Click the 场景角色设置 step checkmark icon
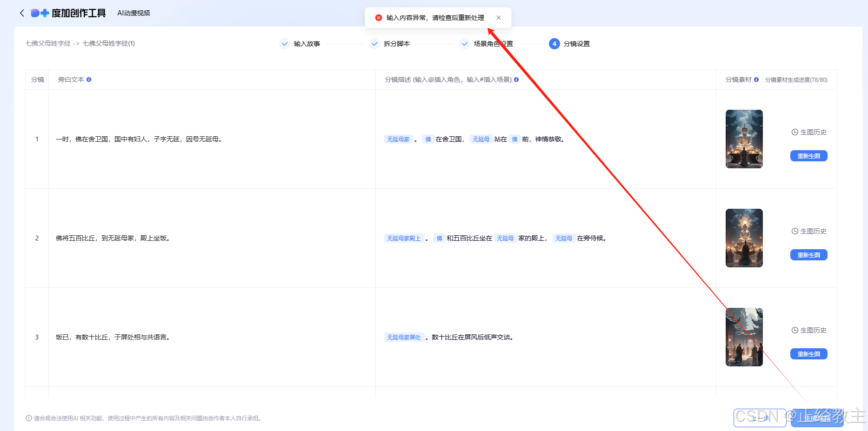868x431 pixels. tap(465, 44)
